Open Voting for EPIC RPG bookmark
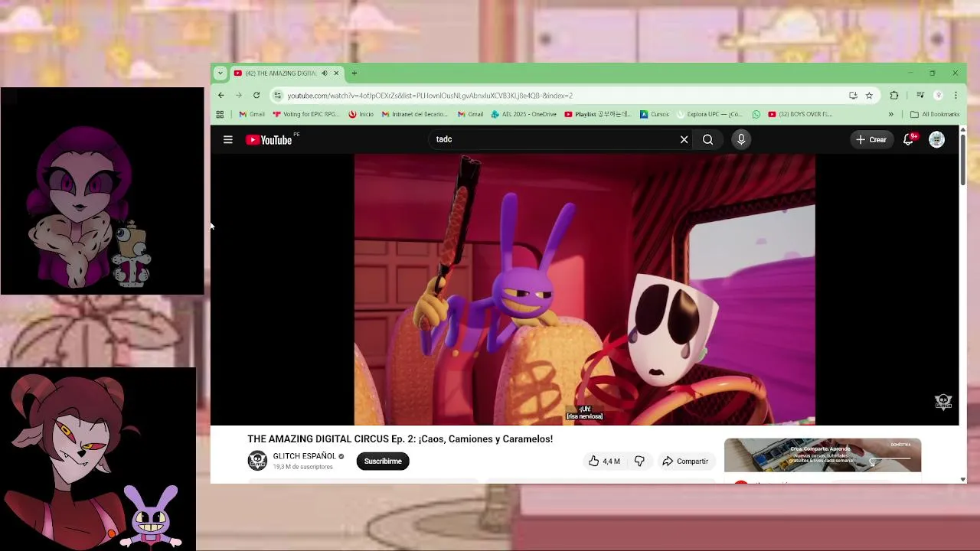The width and height of the screenshot is (980, 551). pyautogui.click(x=305, y=114)
